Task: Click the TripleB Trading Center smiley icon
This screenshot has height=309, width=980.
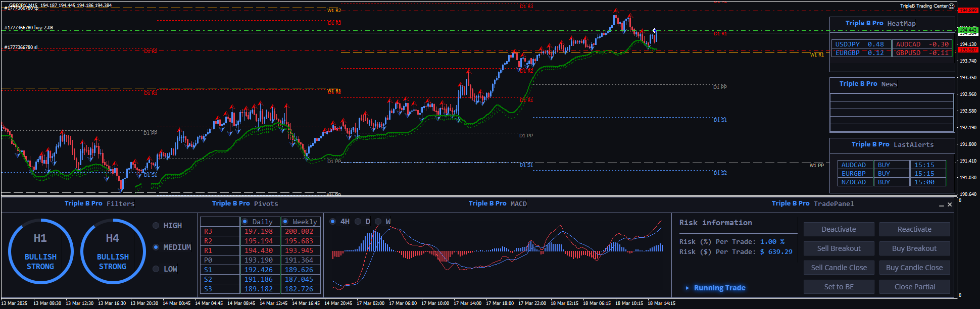Action: click(x=952, y=6)
